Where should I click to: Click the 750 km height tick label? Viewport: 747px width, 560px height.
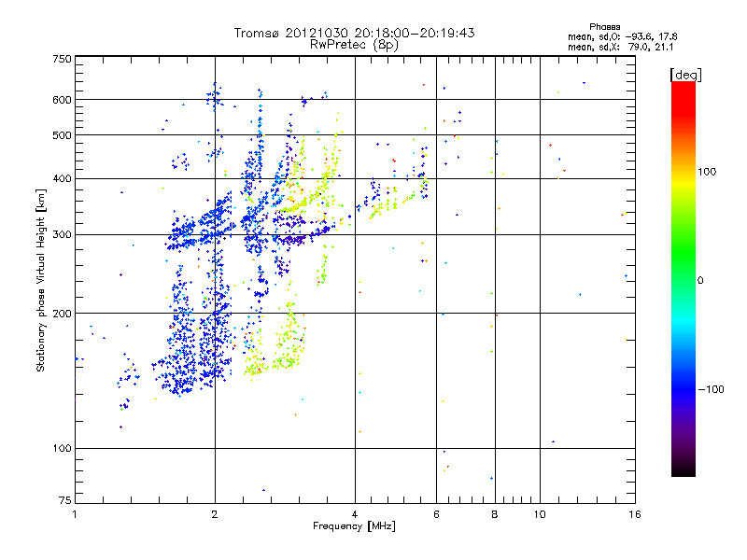(62, 59)
